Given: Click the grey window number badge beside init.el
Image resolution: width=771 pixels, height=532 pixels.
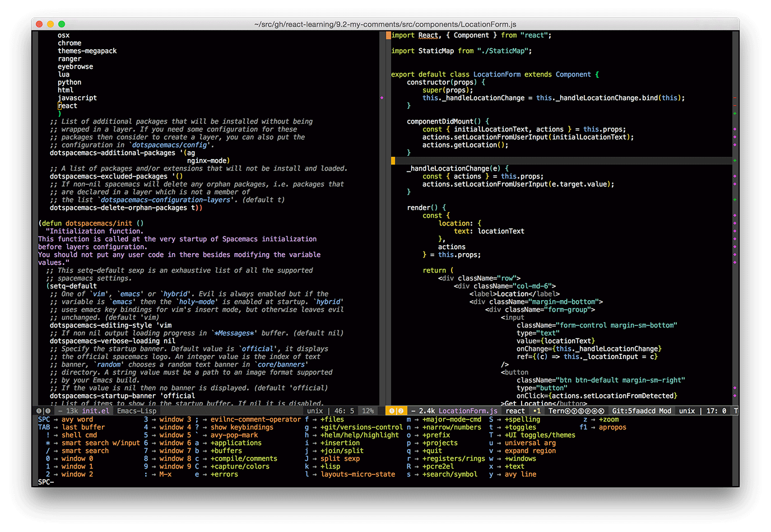Looking at the screenshot, I should click(47, 411).
